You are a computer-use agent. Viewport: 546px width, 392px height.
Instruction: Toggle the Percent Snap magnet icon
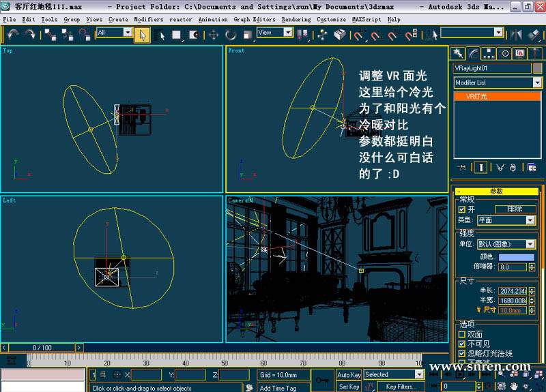pyautogui.click(x=392, y=35)
